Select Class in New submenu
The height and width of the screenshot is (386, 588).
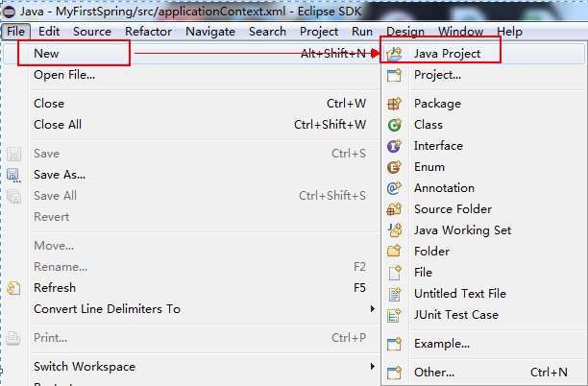(483, 125)
